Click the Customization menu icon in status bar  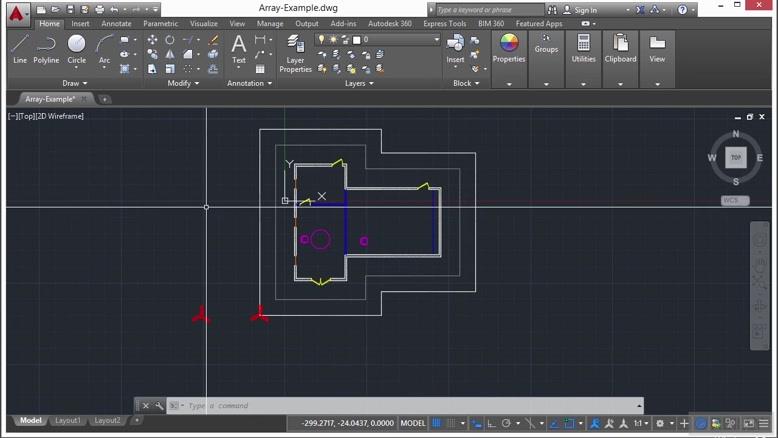(764, 423)
